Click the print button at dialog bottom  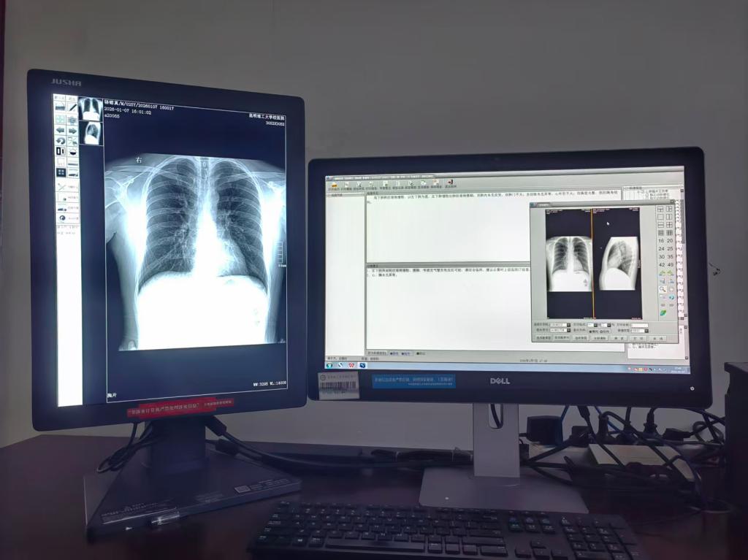click(x=638, y=339)
